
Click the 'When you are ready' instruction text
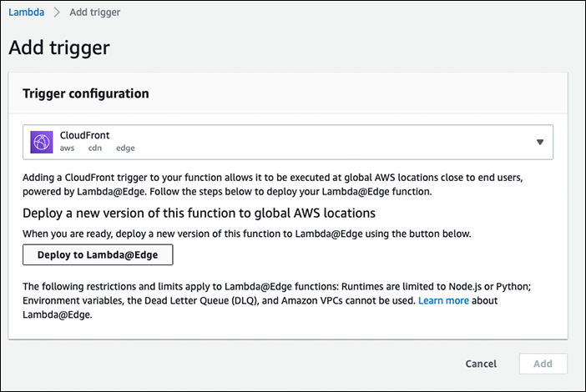pyautogui.click(x=246, y=234)
